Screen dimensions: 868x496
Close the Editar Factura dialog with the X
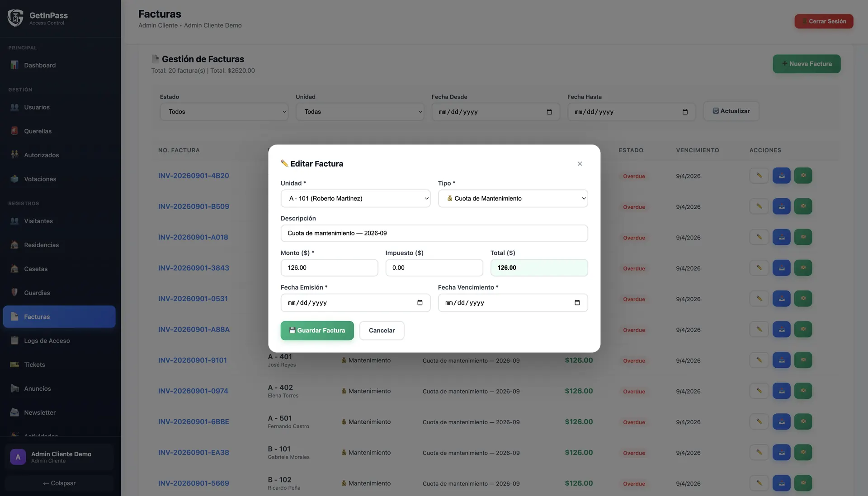(580, 164)
